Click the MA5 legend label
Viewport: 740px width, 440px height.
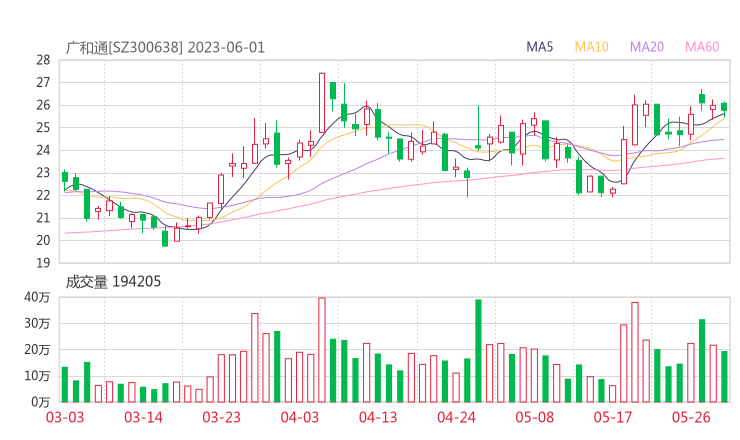tap(539, 47)
